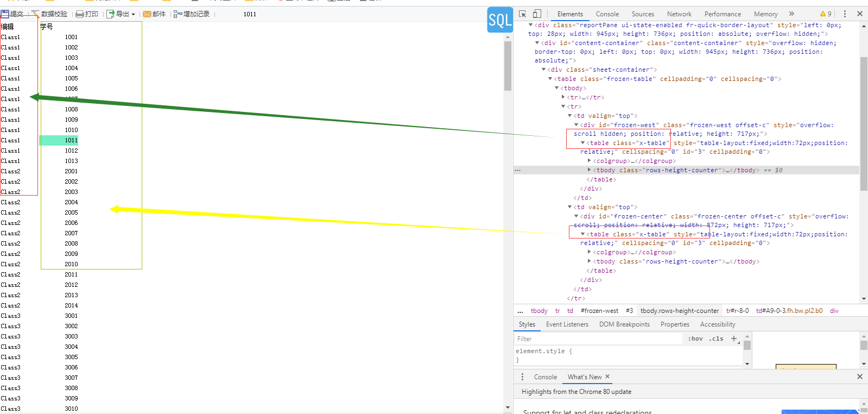Click the 邮件 envelope icon
This screenshot has width=868, height=414.
click(147, 14)
